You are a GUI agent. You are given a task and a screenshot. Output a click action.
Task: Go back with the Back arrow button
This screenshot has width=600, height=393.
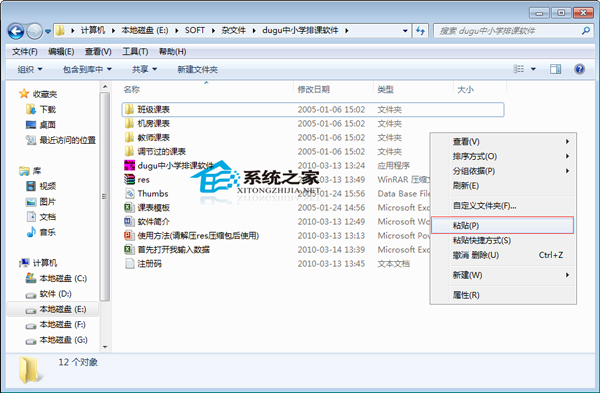pos(16,31)
